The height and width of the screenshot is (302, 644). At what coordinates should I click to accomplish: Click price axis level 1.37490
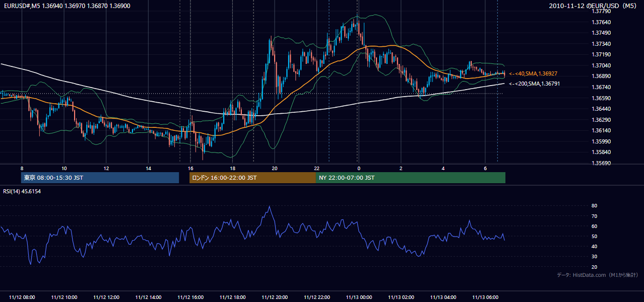[602, 33]
